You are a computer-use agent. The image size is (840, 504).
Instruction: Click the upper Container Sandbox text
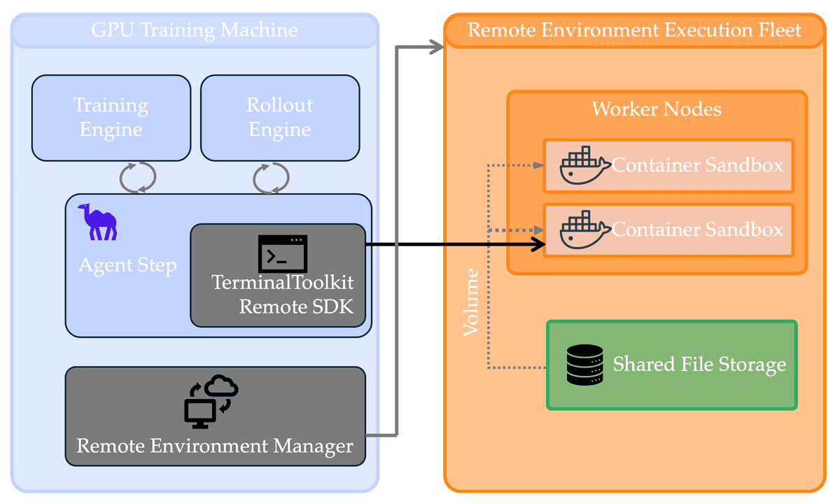click(x=698, y=166)
